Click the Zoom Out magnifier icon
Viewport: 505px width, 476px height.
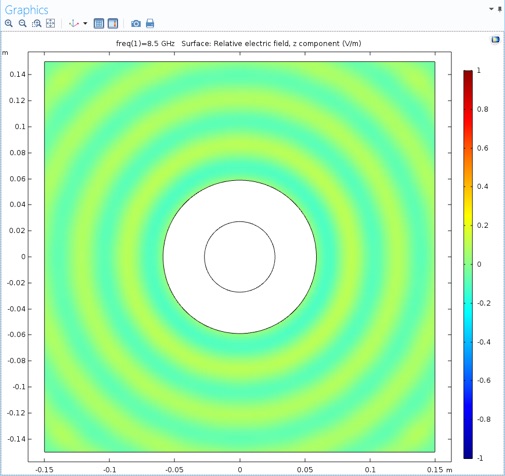[x=22, y=23]
